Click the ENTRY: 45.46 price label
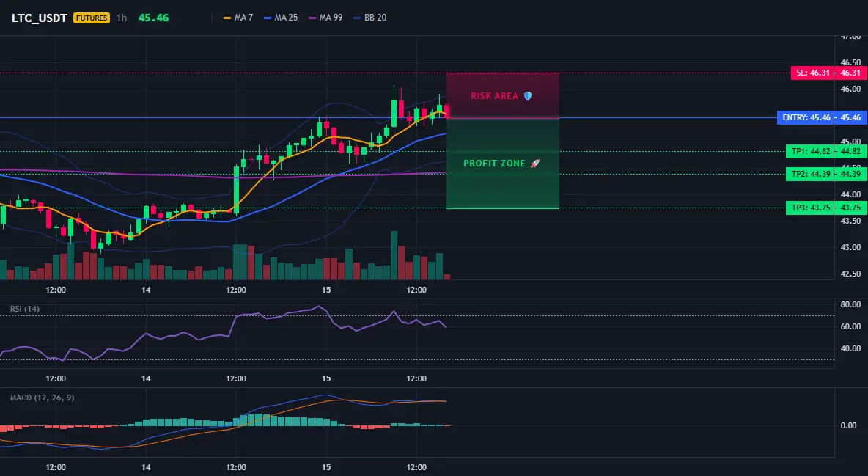Viewport: 868px width, 476px height. pos(805,117)
